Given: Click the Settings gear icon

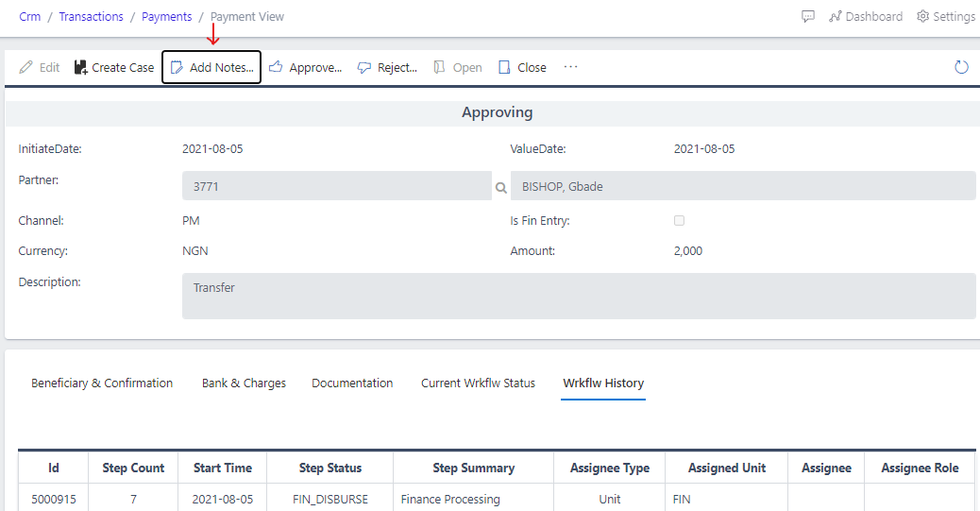Looking at the screenshot, I should tap(923, 16).
